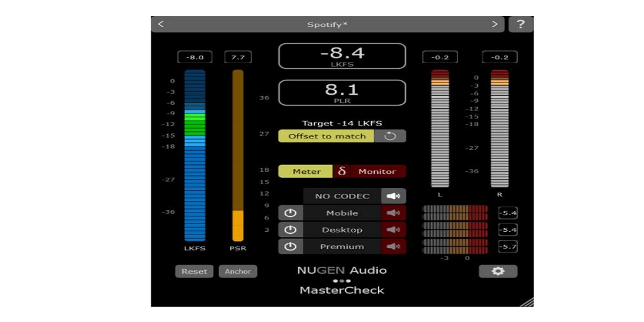Open settings with the gear icon
Screen dimensions: 644x322
click(x=498, y=271)
